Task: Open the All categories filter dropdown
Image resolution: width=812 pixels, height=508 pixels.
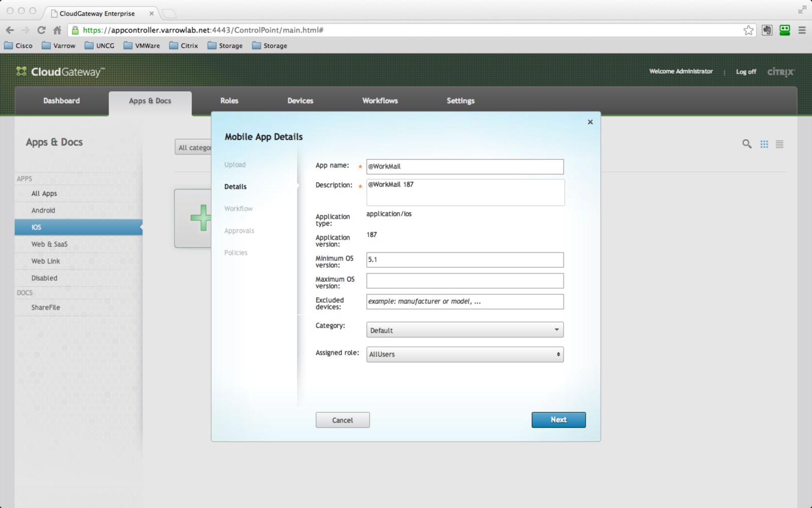Action: click(193, 147)
